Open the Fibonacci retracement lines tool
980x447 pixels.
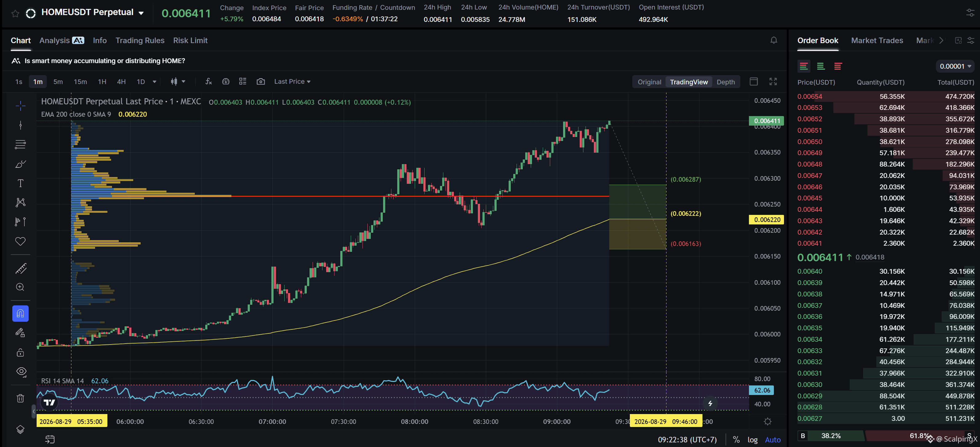(x=21, y=144)
